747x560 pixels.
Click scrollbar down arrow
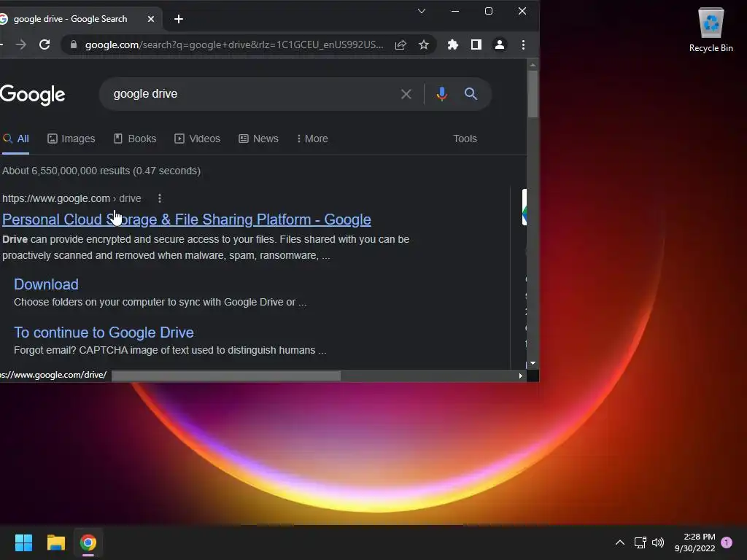[533, 363]
